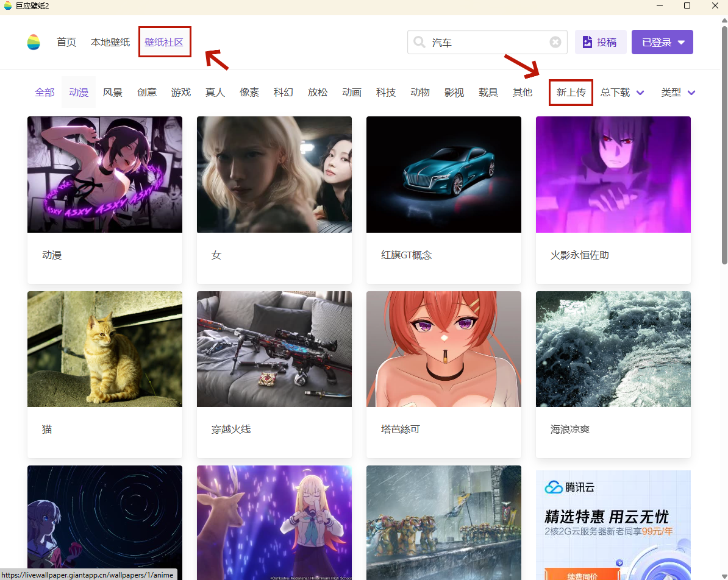Open the 穿越火线 wallpaper thumbnail
The width and height of the screenshot is (728, 580).
(274, 348)
